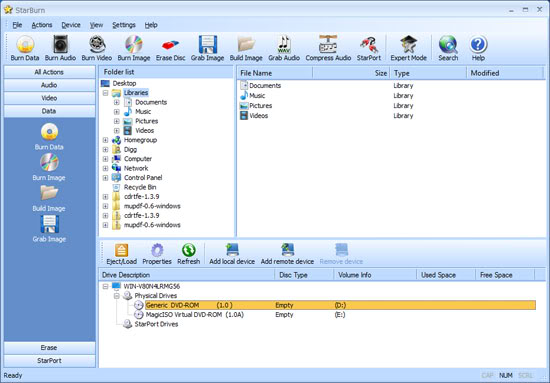Expand the Pictures library node
This screenshot has width=550, height=383.
pyautogui.click(x=116, y=121)
